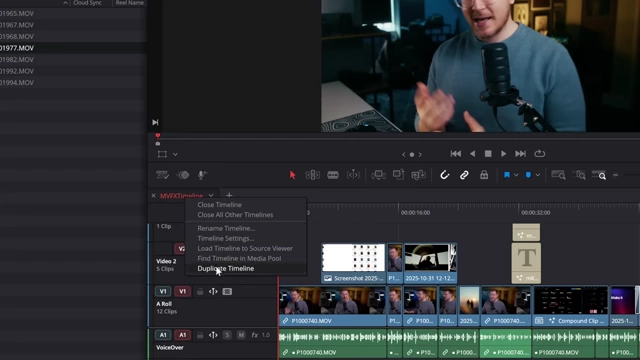Click sort arrow beside Cloud Sync column
640x360 pixels.
65,3
